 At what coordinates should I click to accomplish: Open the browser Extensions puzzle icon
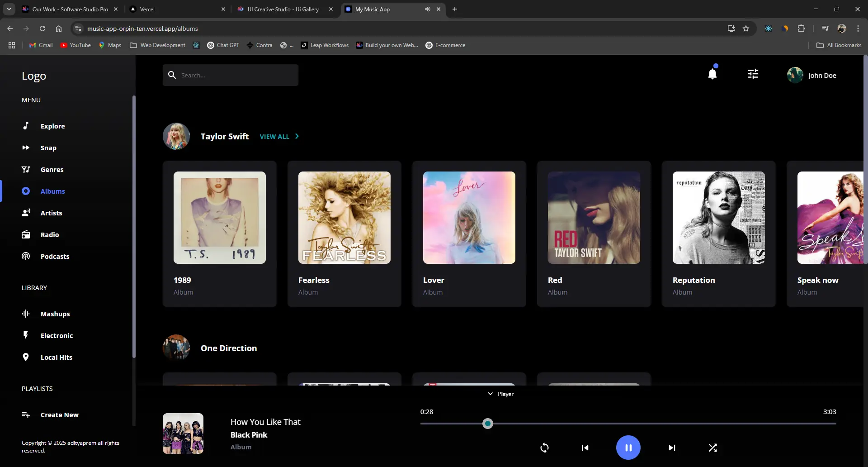801,29
